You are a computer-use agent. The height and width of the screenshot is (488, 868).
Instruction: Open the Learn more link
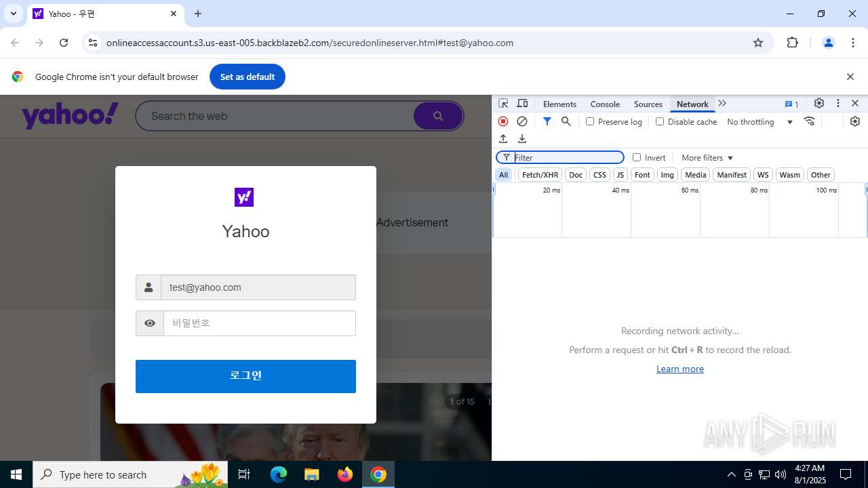[x=680, y=369]
